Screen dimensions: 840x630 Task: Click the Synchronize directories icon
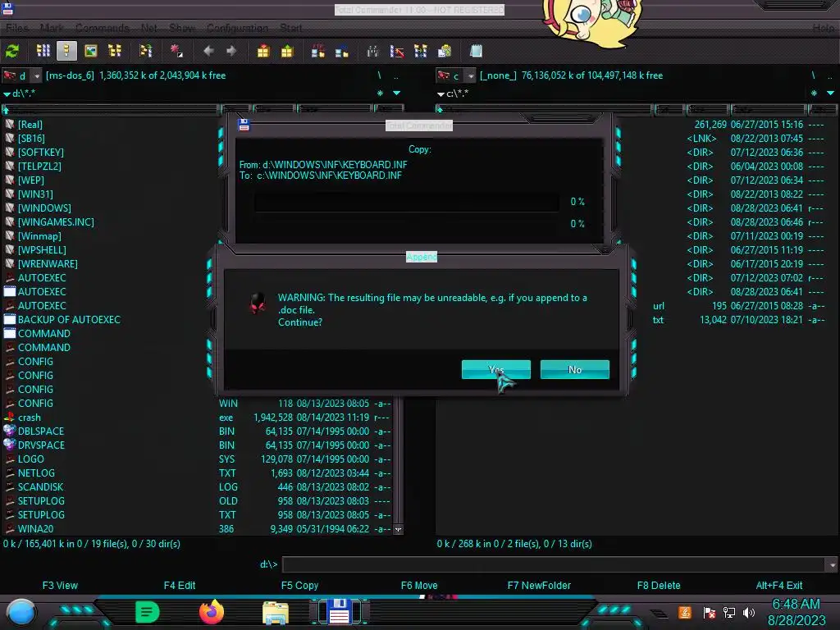[x=421, y=52]
